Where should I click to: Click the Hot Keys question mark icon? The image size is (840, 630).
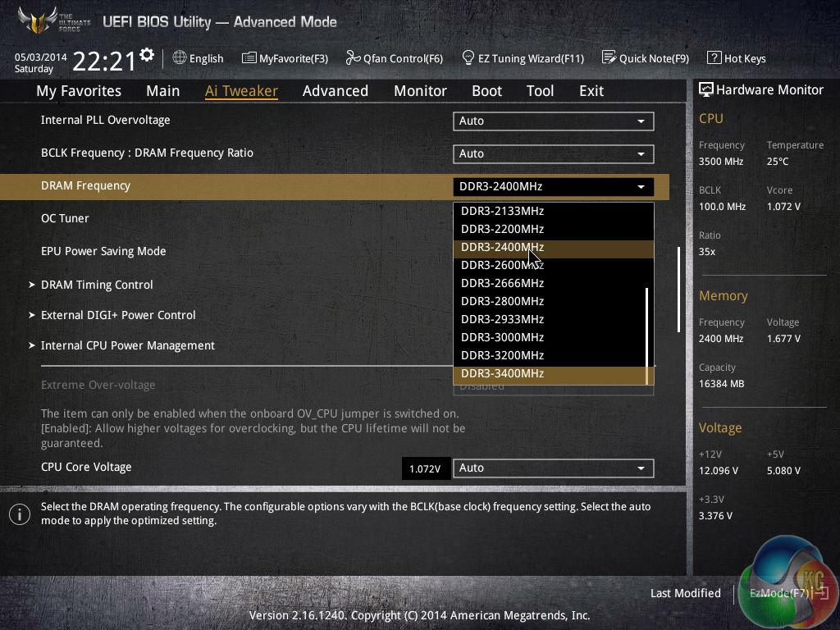point(714,58)
